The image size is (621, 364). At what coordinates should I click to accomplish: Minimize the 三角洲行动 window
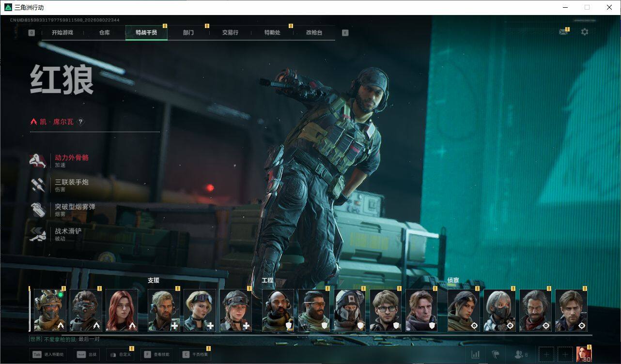(565, 7)
